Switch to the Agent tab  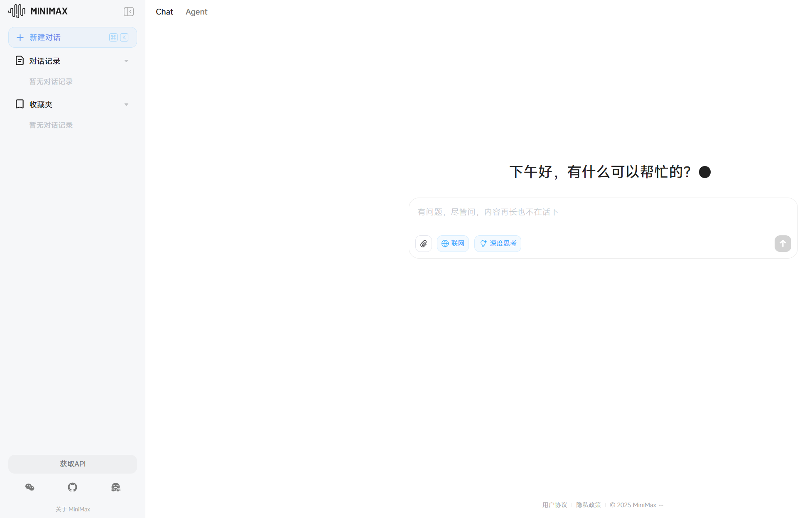196,12
